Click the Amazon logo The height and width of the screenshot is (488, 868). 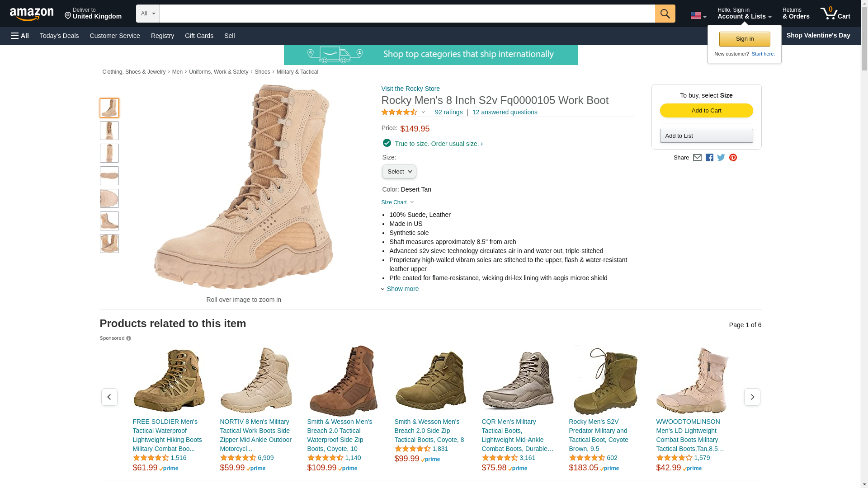pyautogui.click(x=32, y=14)
